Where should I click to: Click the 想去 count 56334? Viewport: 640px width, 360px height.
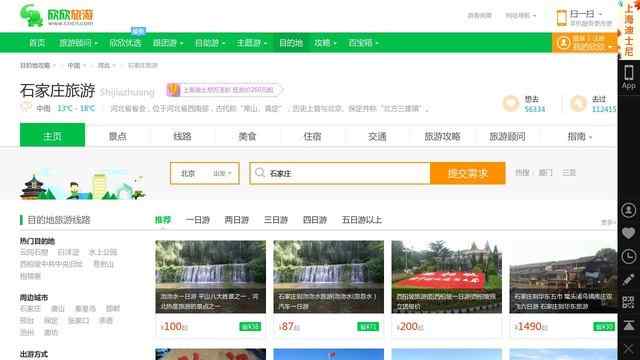(535, 109)
